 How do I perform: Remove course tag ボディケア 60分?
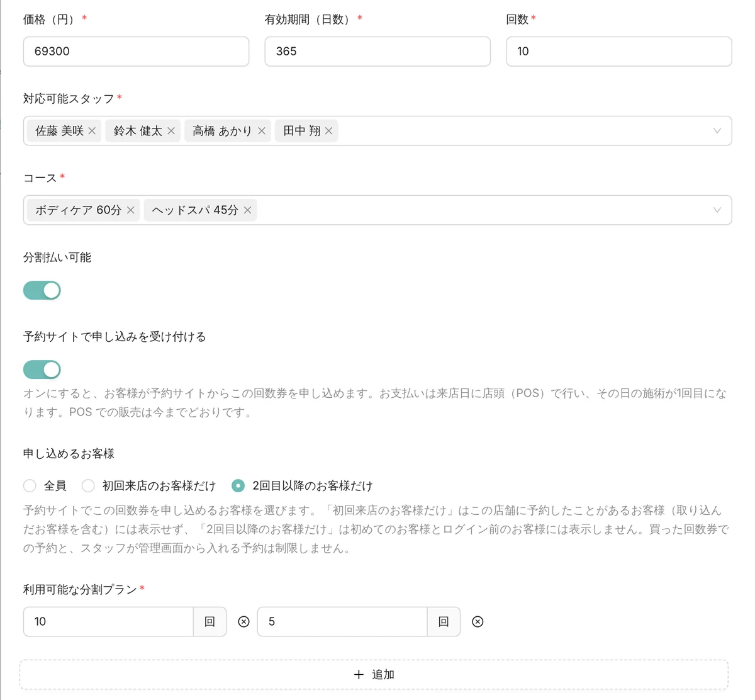tap(130, 210)
